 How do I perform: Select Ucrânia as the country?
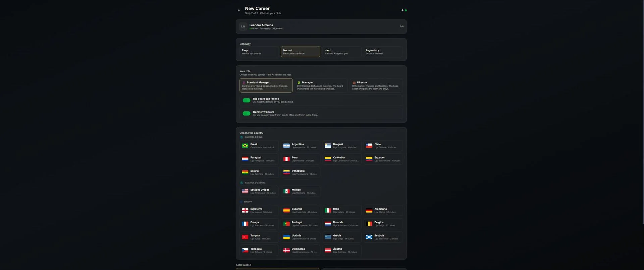(301, 237)
